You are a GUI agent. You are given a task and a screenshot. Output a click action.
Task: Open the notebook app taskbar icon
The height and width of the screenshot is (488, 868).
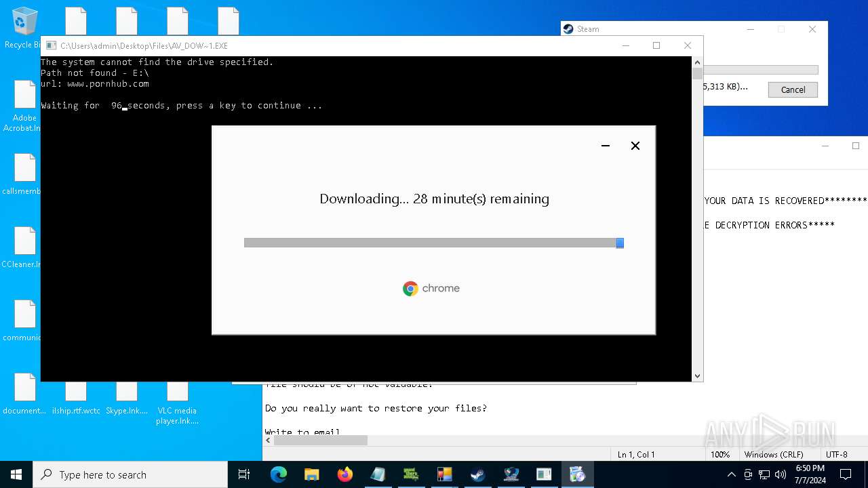point(378,474)
